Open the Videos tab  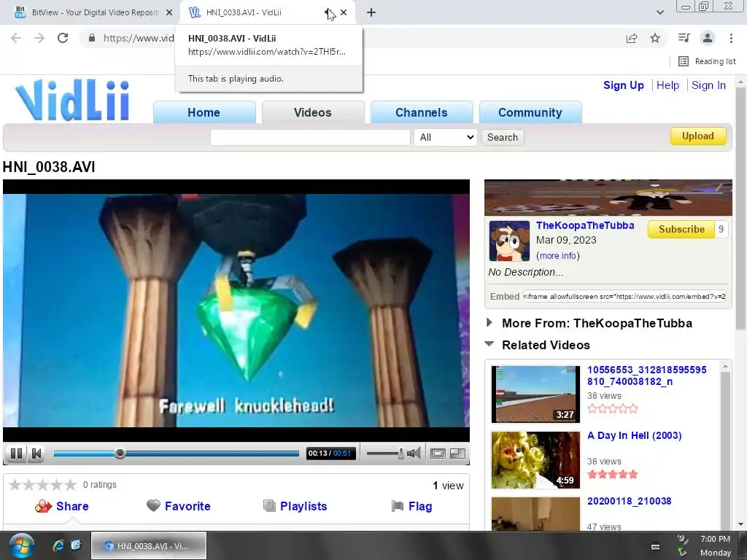(312, 112)
